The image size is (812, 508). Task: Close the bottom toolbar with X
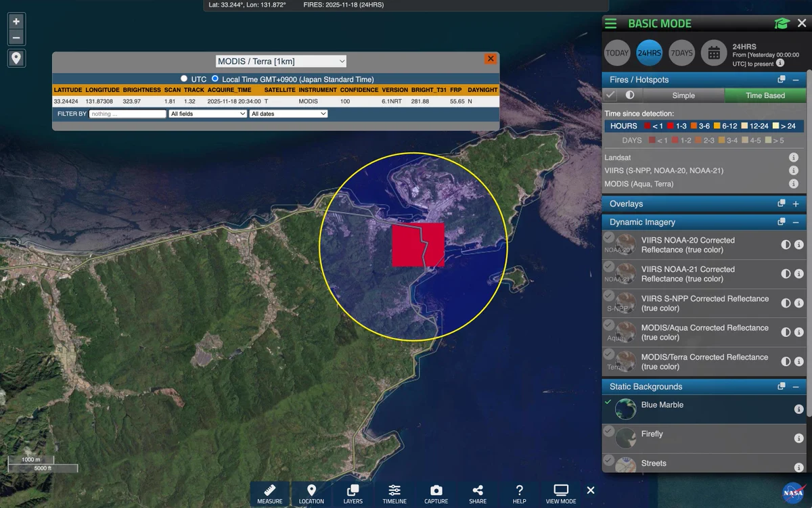pyautogui.click(x=591, y=490)
